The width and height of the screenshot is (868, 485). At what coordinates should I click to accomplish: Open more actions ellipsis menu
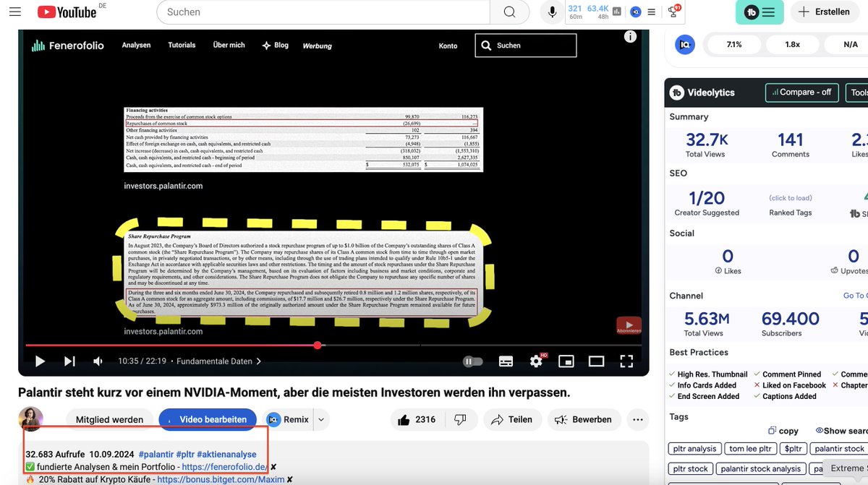(x=637, y=419)
